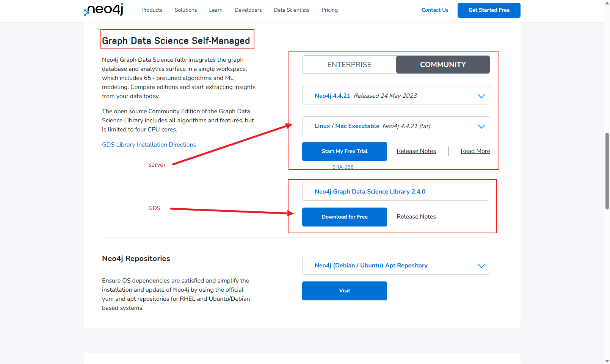The width and height of the screenshot is (610, 364).
Task: Open the Learn menu
Action: pos(216,10)
